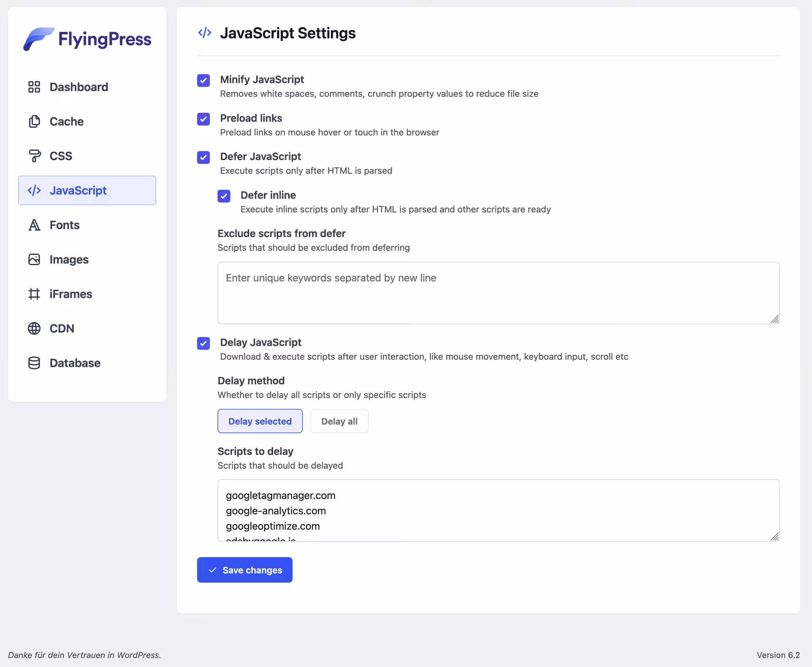Disable Preload links
The height and width of the screenshot is (667, 812).
[x=203, y=119]
